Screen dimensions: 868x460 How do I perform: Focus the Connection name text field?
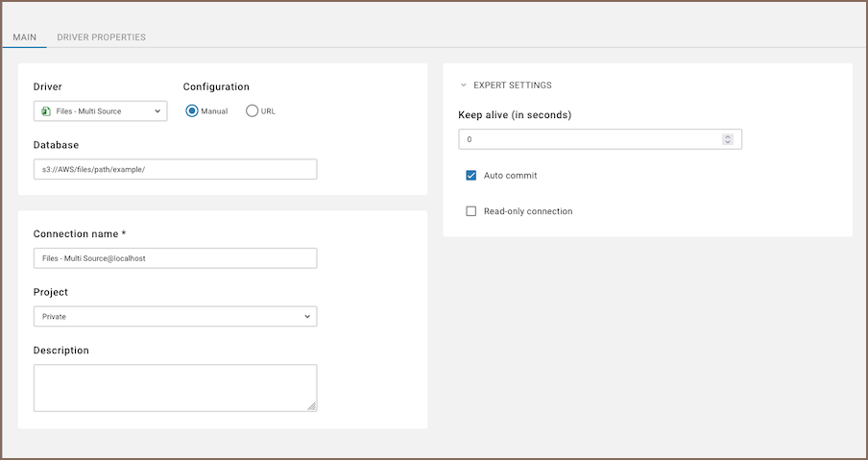click(x=175, y=258)
